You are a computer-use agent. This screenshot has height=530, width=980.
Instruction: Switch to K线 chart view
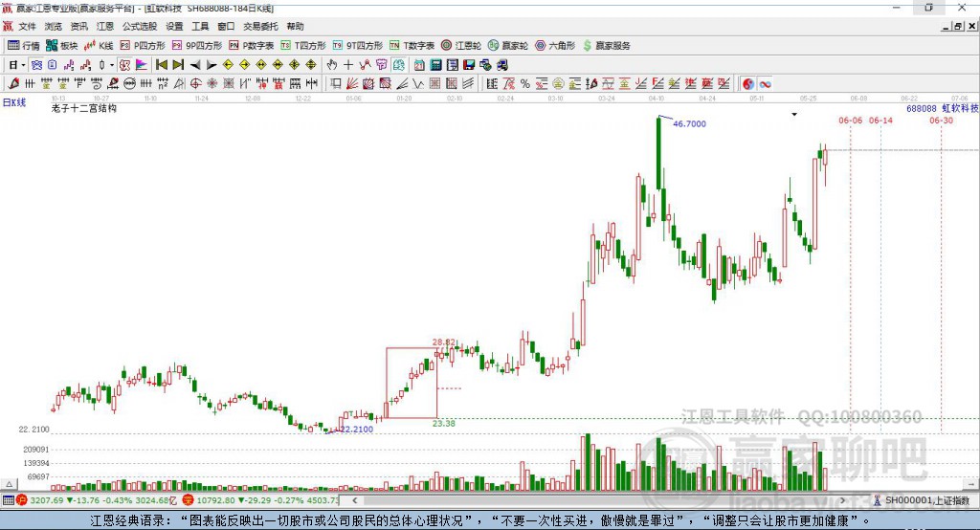point(99,46)
